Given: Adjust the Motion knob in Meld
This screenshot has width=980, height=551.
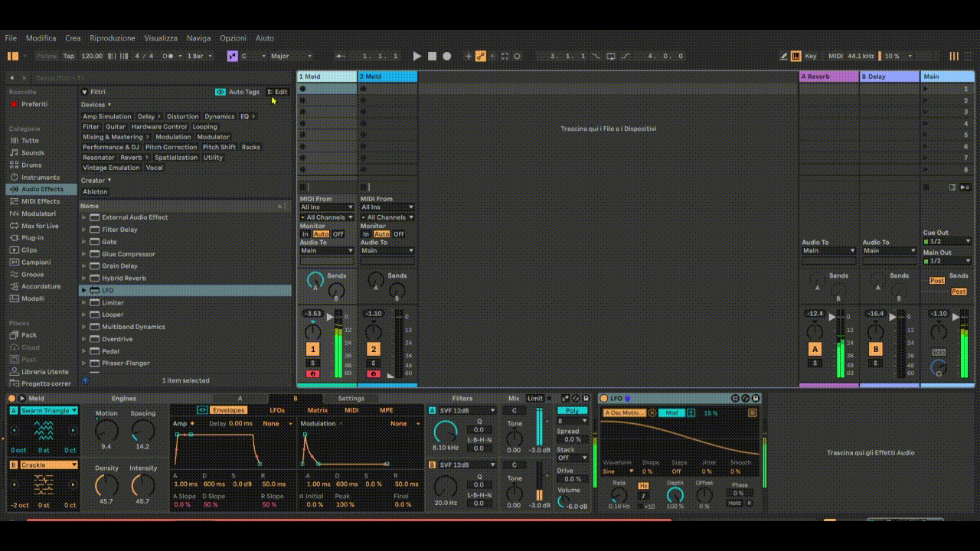Looking at the screenshot, I should [106, 430].
